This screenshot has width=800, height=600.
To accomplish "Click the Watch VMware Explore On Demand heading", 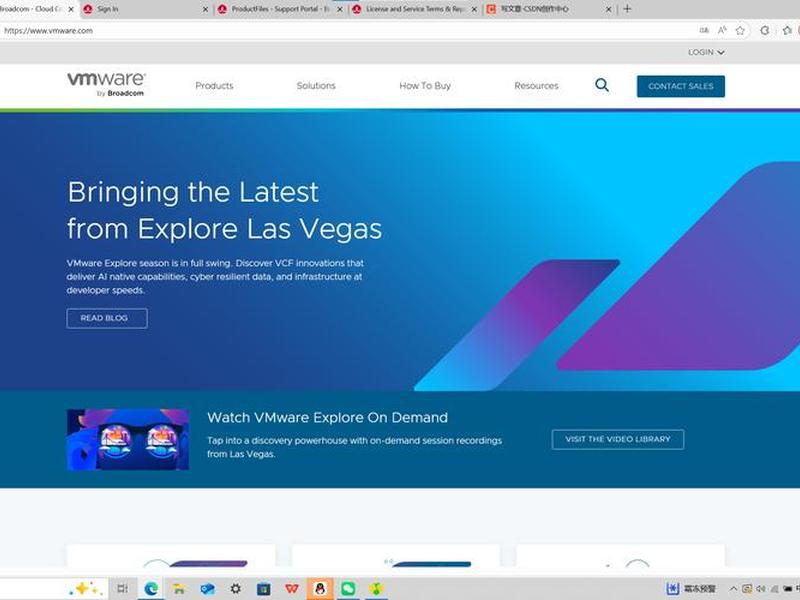I will 327,417.
